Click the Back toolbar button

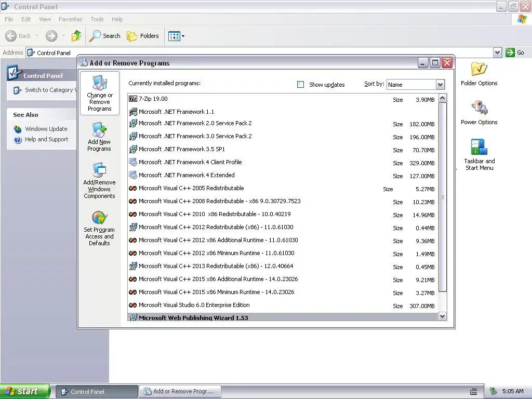pos(18,36)
